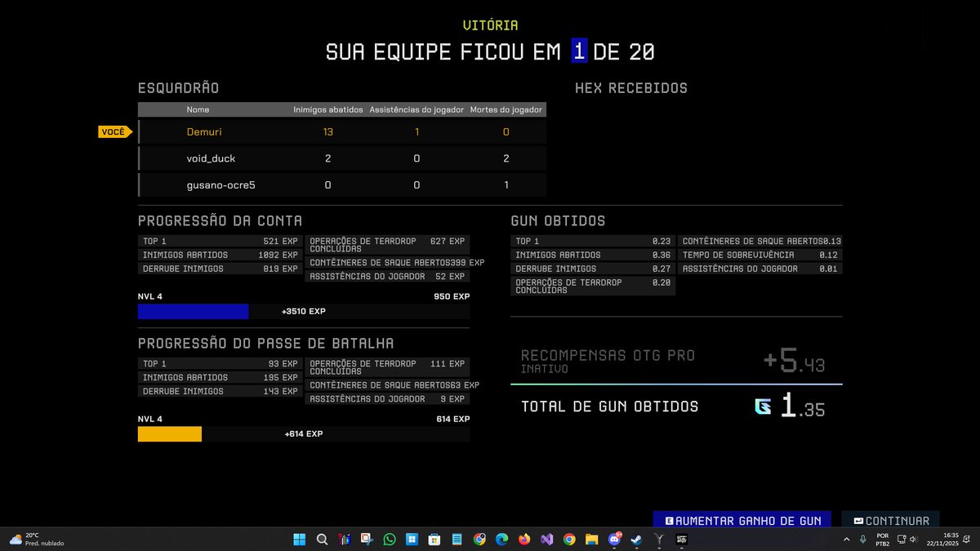Viewport: 980px width, 551px height.
Task: Open the Snipping Tool taskbar icon
Action: pyautogui.click(x=367, y=539)
